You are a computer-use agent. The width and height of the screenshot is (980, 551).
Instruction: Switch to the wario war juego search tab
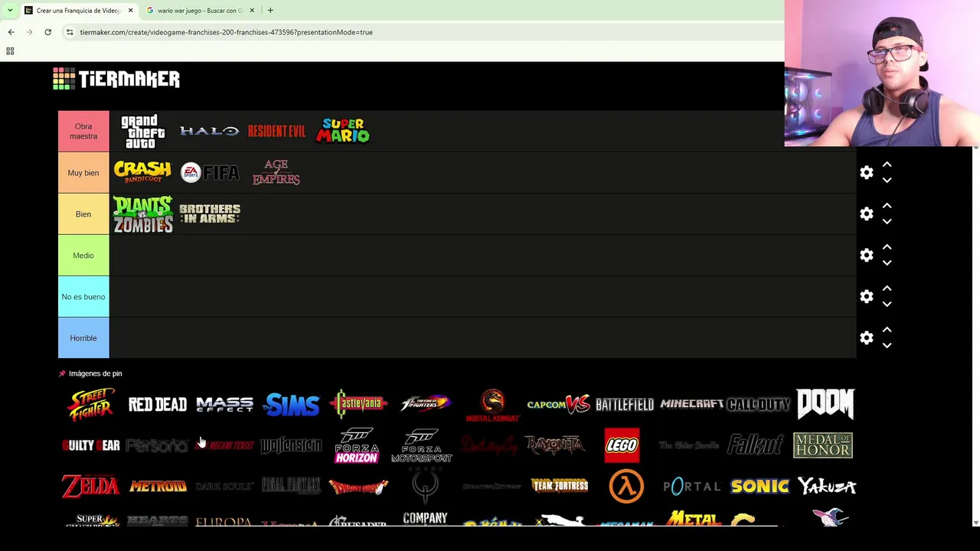click(201, 11)
